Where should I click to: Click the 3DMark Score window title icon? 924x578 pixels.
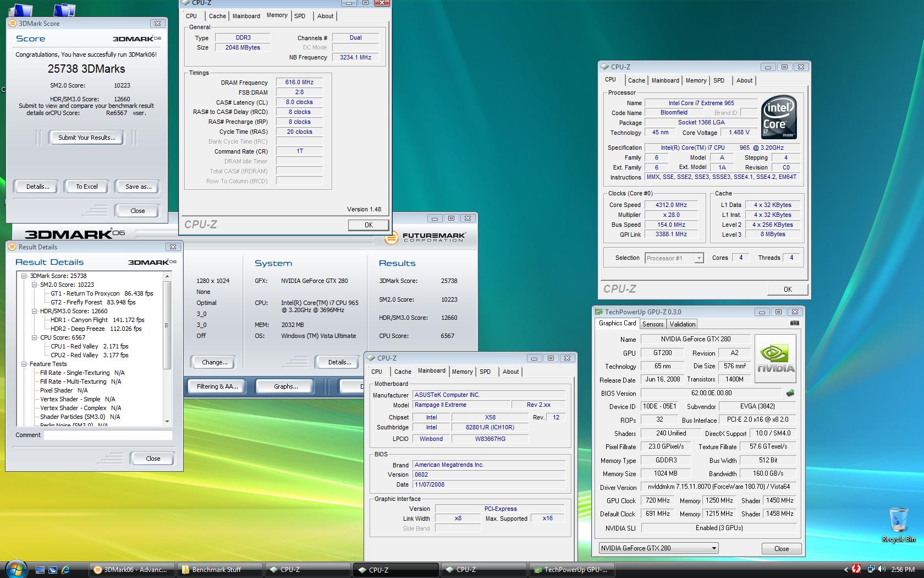[13, 23]
